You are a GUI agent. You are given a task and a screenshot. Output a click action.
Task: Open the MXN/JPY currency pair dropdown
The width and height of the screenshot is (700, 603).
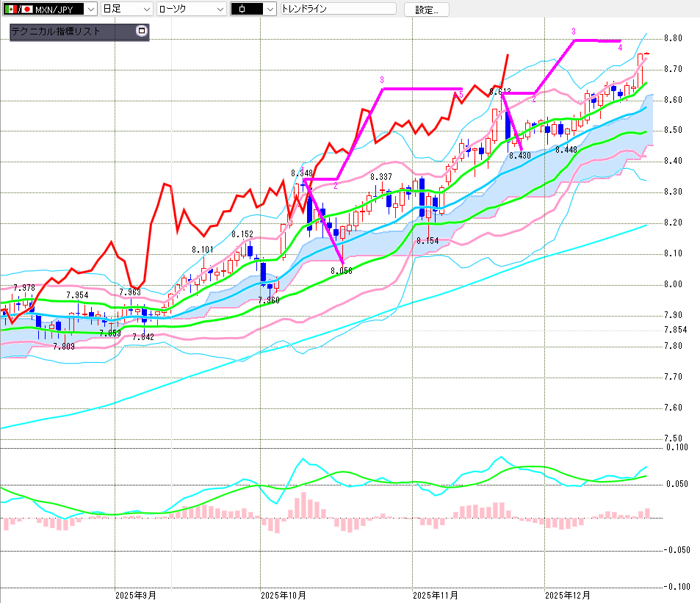tap(90, 9)
